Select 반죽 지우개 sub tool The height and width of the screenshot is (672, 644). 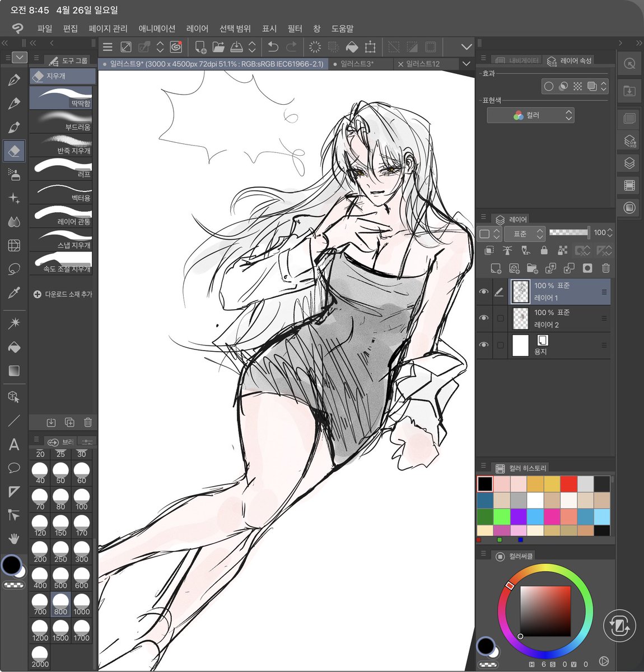[62, 144]
